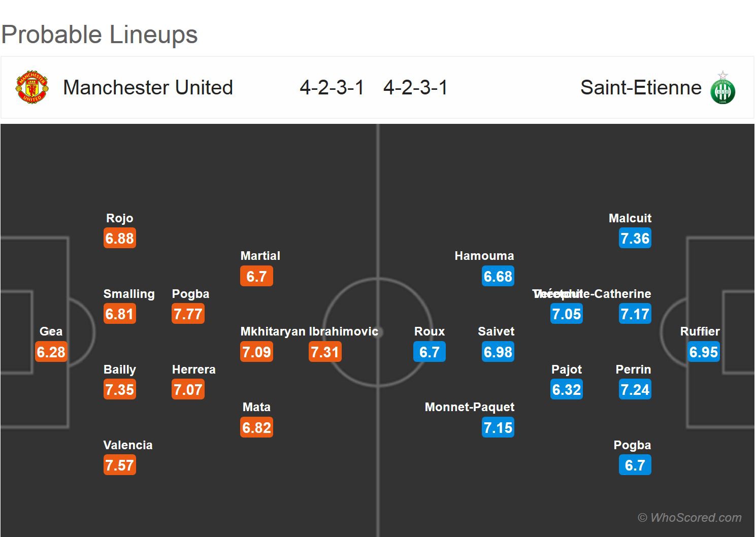
Task: Click Perrin's 7.24 rating badge
Action: pos(635,390)
